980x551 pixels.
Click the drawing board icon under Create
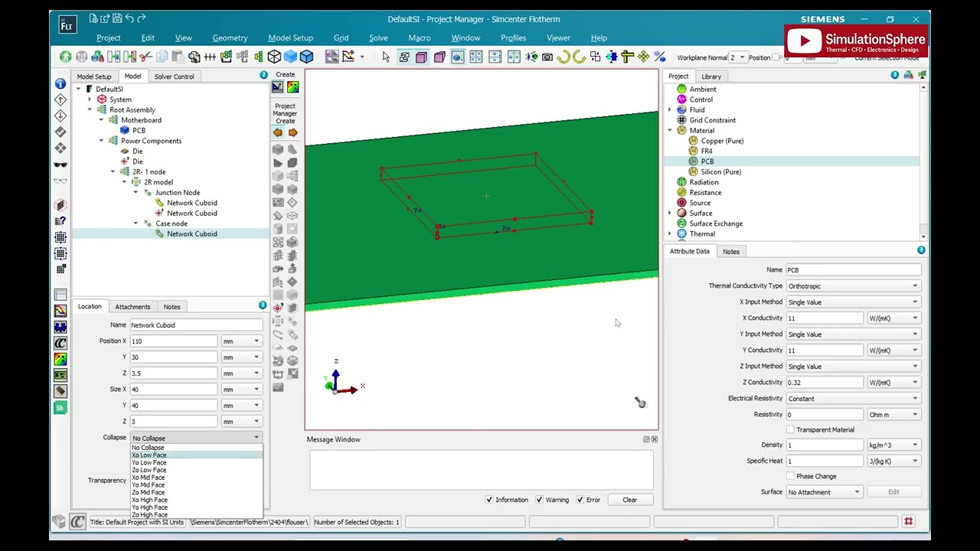[277, 87]
